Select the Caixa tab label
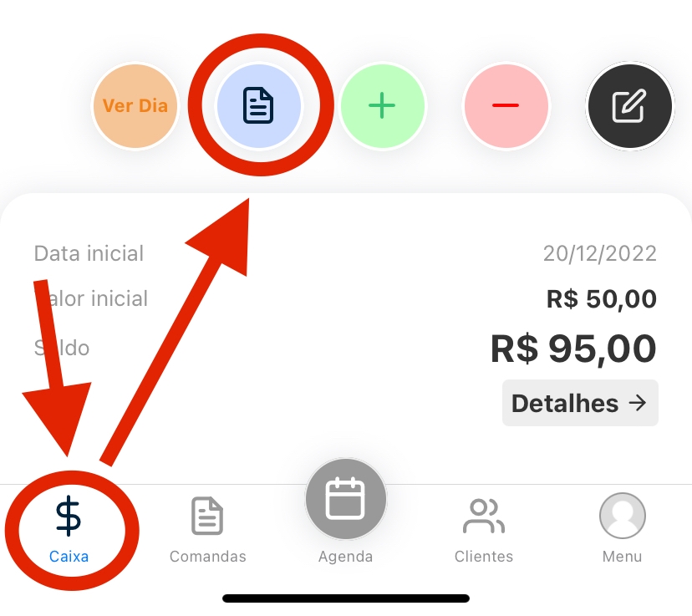The height and width of the screenshot is (616, 692). point(69,557)
